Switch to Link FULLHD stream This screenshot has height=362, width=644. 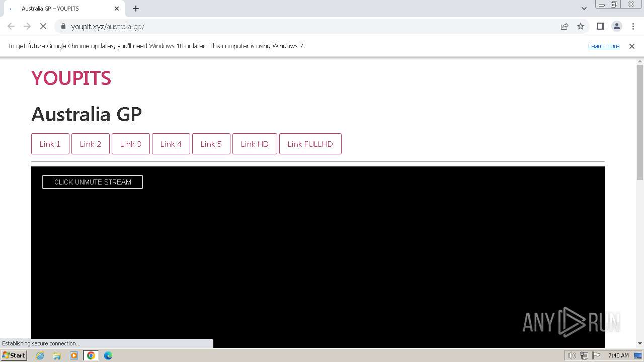tap(310, 144)
